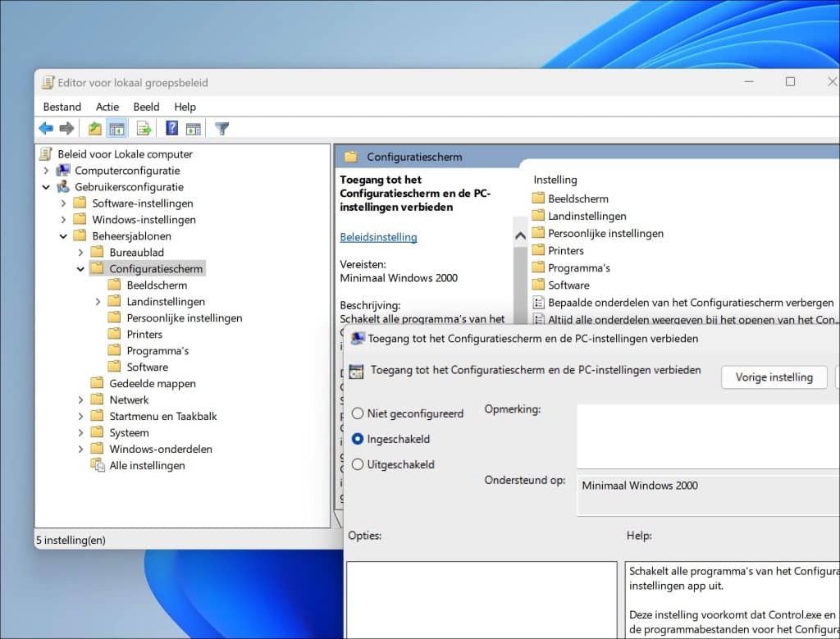
Task: Click the policy icon beside Bepaalde onderdelen verbergen
Action: [538, 302]
